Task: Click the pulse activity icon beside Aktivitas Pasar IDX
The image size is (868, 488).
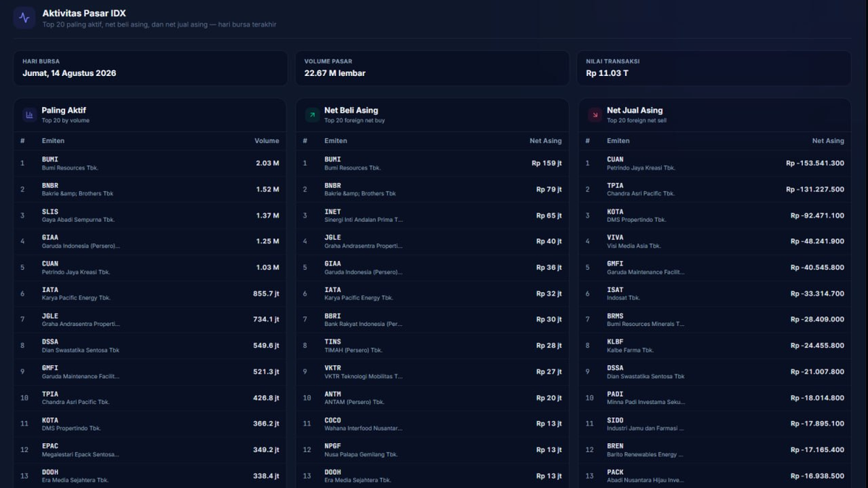Action: (24, 18)
